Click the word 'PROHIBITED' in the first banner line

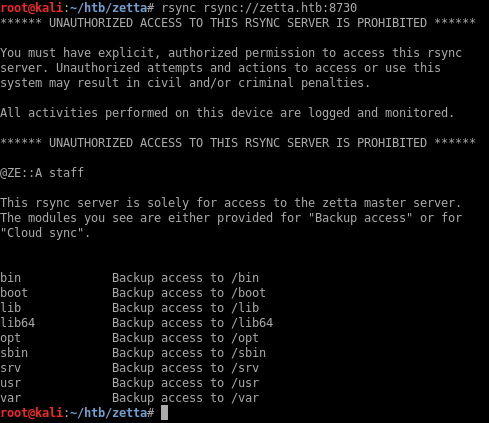pyautogui.click(x=392, y=23)
